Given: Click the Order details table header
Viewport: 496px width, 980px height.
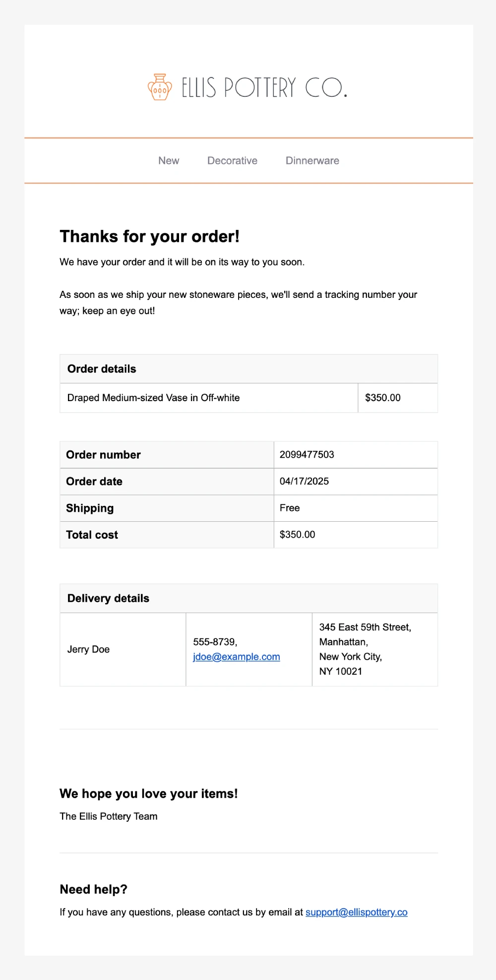Looking at the screenshot, I should coord(102,369).
